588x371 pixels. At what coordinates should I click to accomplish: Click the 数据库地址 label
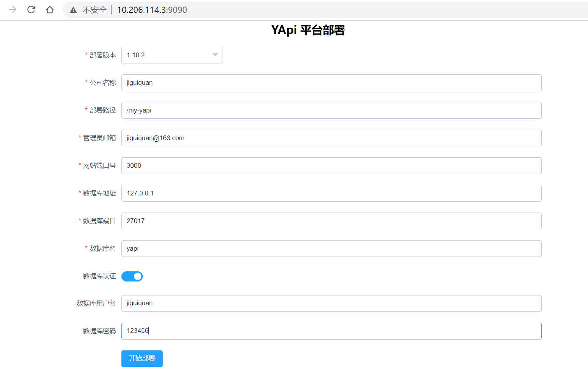(x=99, y=193)
